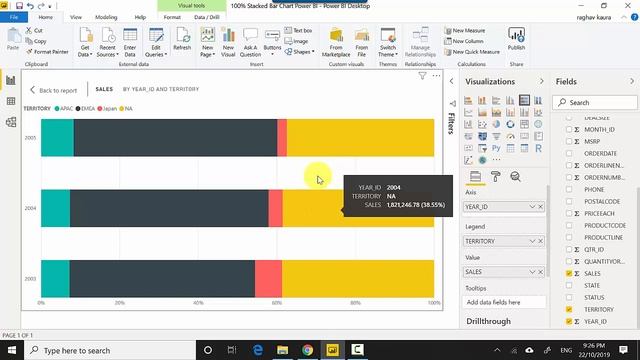The height and width of the screenshot is (360, 640).
Task: Expand the Filters pane arrow
Action: click(x=451, y=81)
